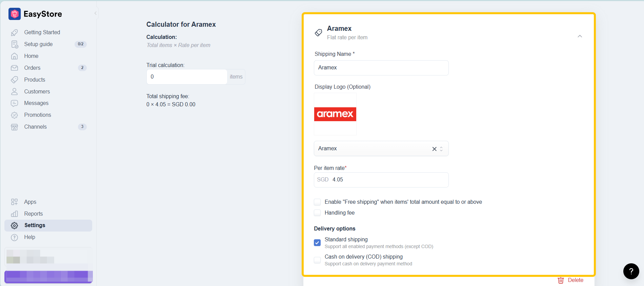The width and height of the screenshot is (644, 286).
Task: Click the Shipping Name input field
Action: coord(381,68)
